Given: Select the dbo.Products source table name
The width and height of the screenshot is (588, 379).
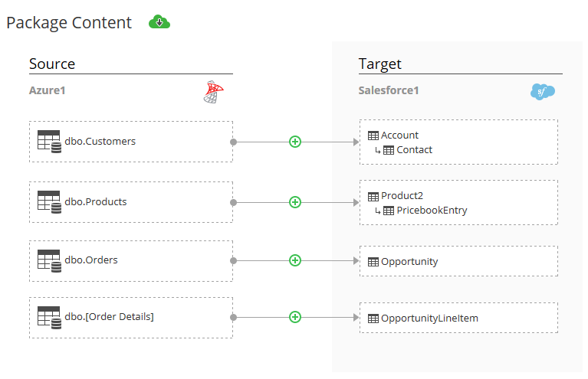Looking at the screenshot, I should 96,202.
